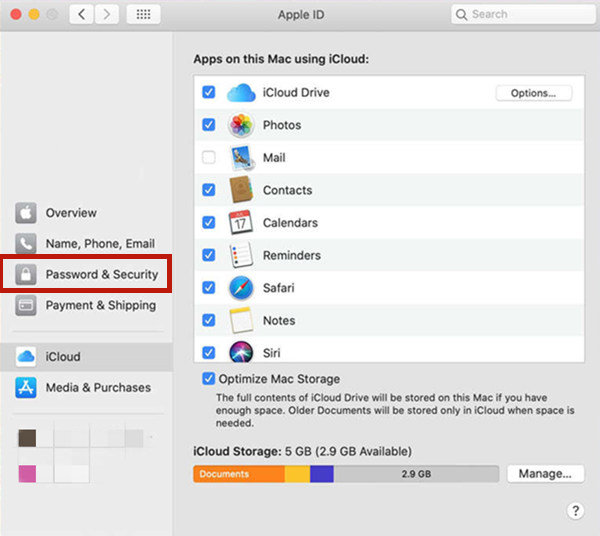
Task: Enable the Mail checkbox
Action: click(x=209, y=158)
